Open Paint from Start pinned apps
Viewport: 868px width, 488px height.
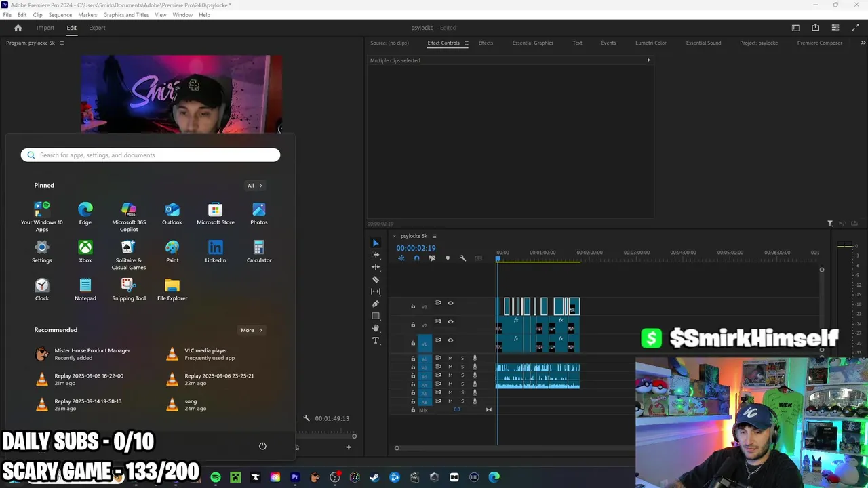coord(172,251)
